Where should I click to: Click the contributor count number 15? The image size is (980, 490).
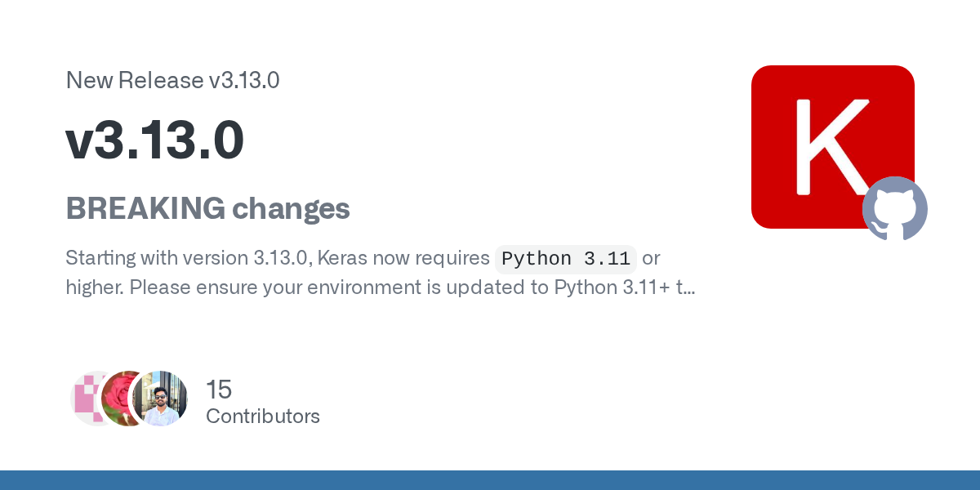tap(219, 390)
